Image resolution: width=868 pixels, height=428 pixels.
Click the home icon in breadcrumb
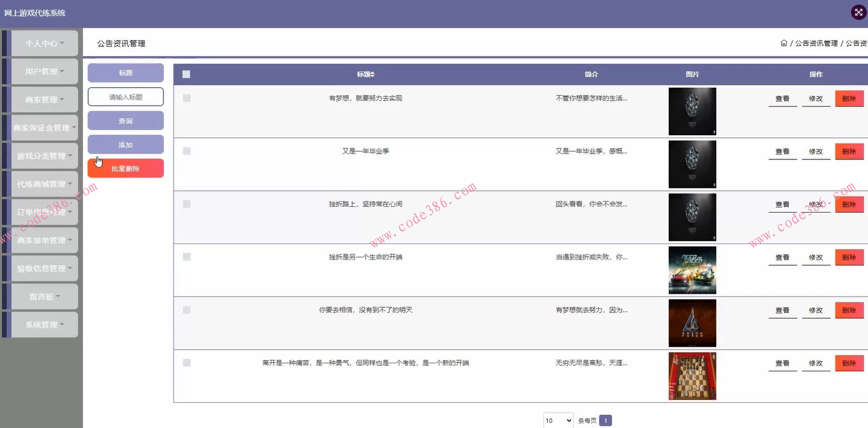(x=784, y=43)
